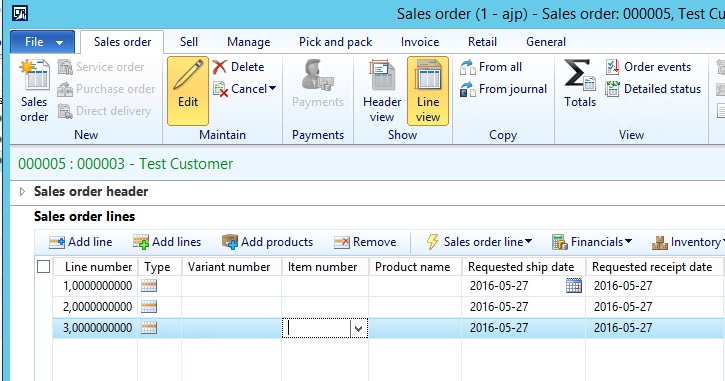Click the Requested ship date column header

(523, 267)
